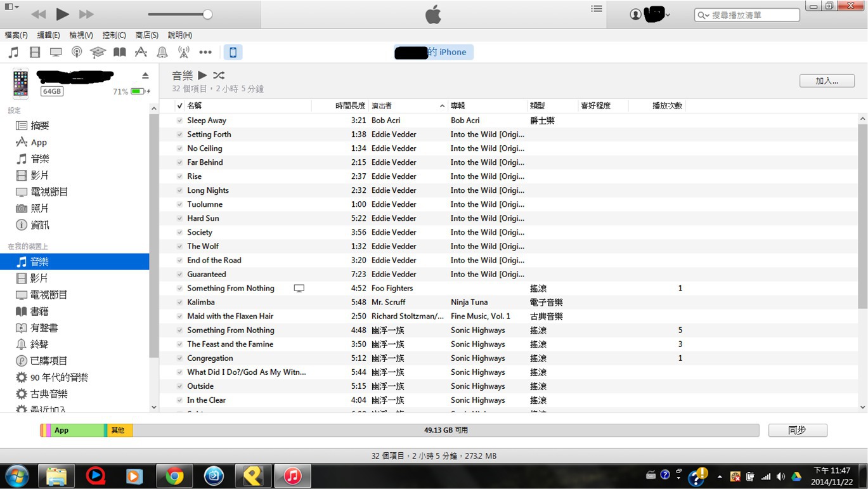Click the App segment in capacity bar

[77, 430]
